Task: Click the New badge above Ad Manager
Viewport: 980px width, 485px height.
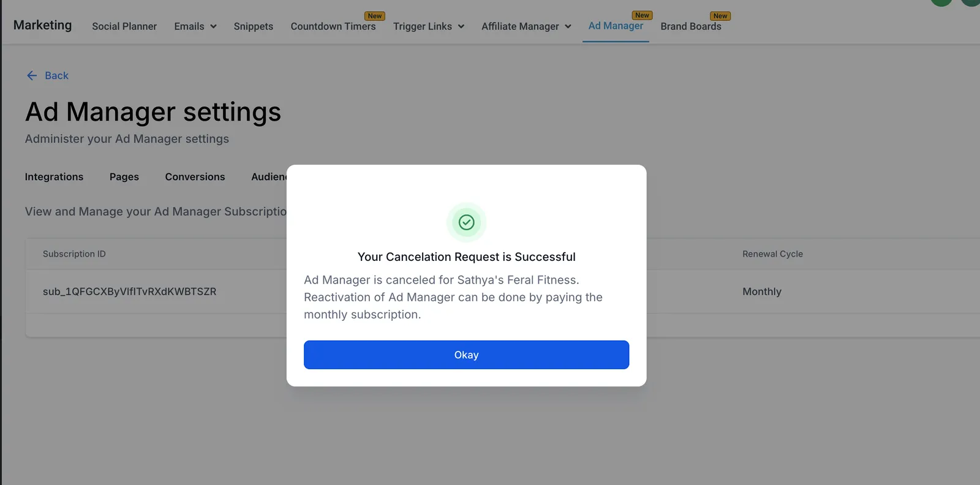Action: click(x=642, y=15)
